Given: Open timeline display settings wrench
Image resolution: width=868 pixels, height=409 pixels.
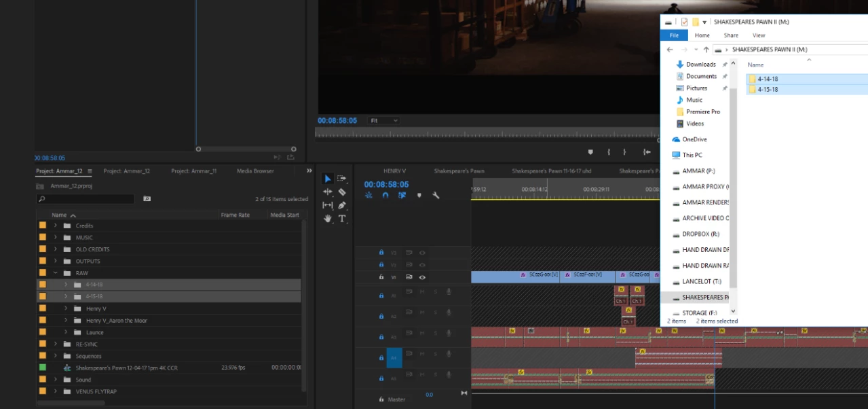Looking at the screenshot, I should coord(436,196).
